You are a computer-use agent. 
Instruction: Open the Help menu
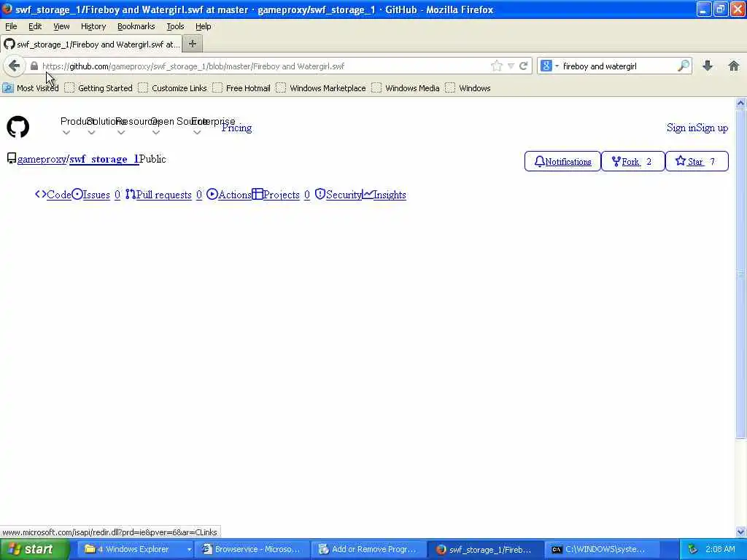click(x=204, y=26)
